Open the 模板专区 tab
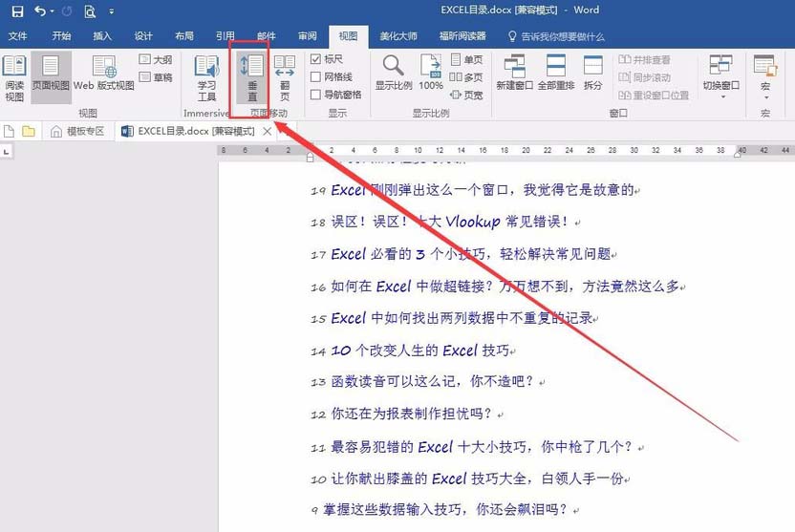 [x=78, y=132]
